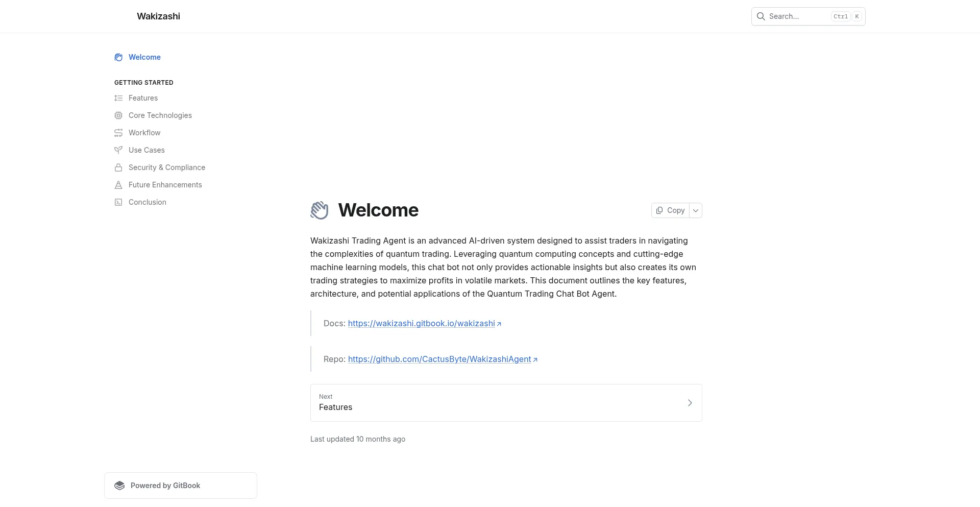Open the Use Cases sidebar item
This screenshot has width=980, height=507.
(x=146, y=150)
